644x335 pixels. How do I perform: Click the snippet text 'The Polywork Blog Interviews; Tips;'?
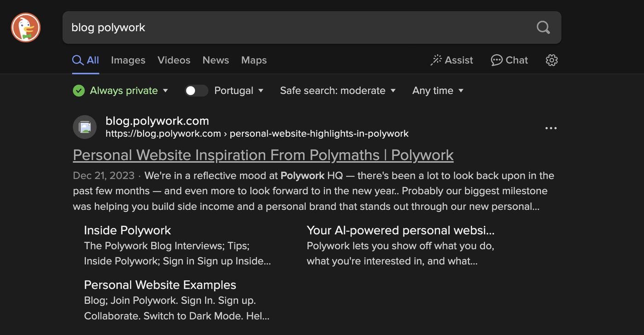coord(167,246)
